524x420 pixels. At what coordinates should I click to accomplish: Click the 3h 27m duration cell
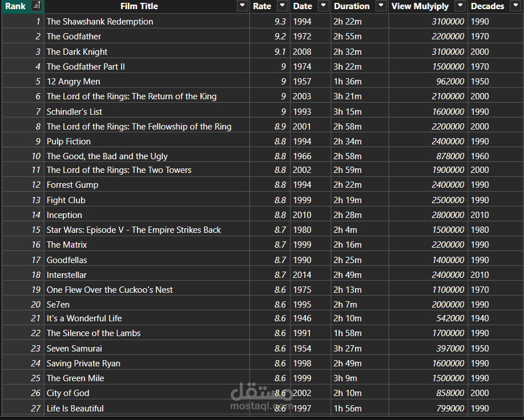coord(360,348)
